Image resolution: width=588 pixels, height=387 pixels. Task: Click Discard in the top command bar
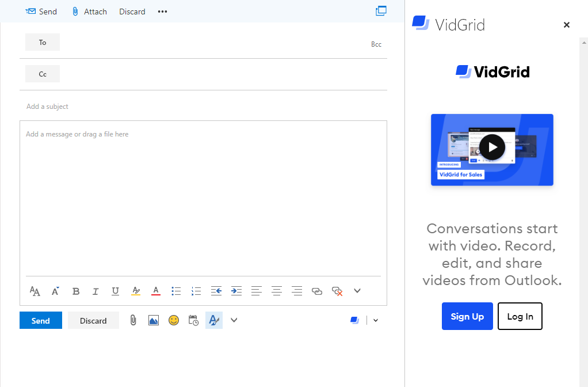click(132, 12)
